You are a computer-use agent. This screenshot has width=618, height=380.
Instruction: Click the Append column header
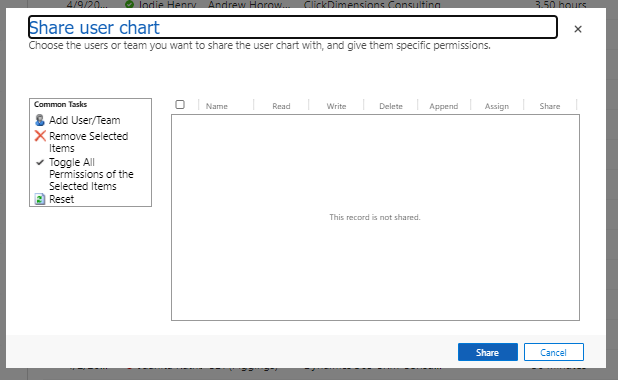point(444,106)
